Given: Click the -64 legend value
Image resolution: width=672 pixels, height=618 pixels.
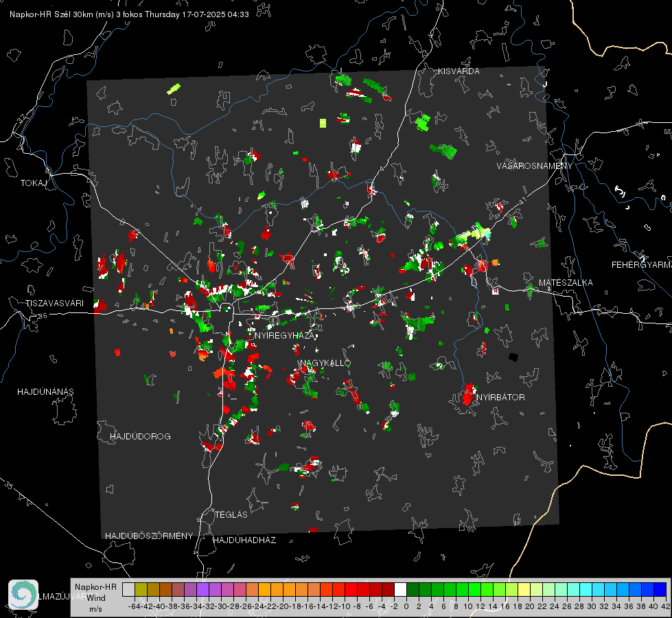Looking at the screenshot, I should 134,606.
